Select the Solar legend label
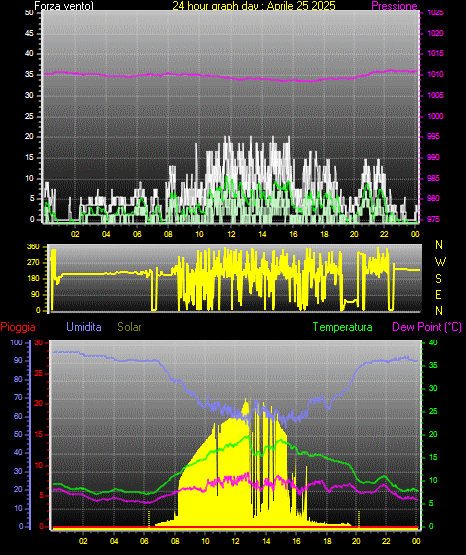The image size is (466, 555). click(130, 327)
